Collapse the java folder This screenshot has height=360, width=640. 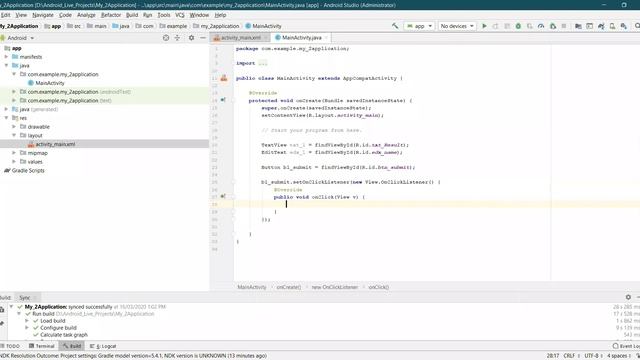click(x=6, y=65)
